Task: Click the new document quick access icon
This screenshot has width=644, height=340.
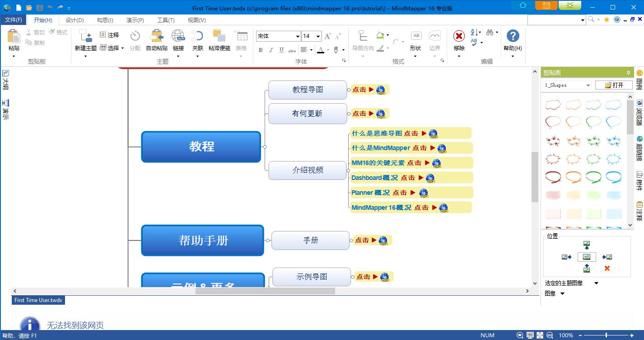Action: [19, 8]
